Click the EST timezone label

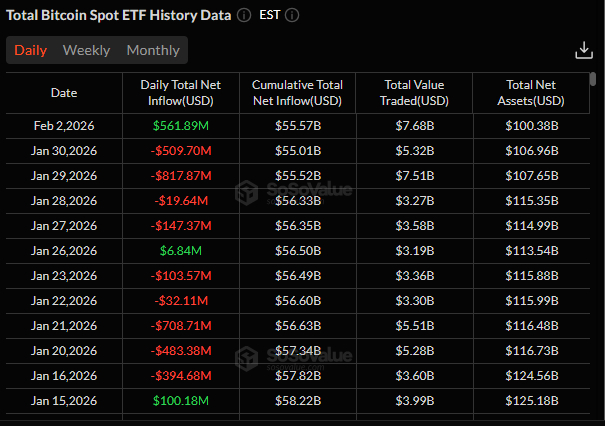[x=269, y=16]
